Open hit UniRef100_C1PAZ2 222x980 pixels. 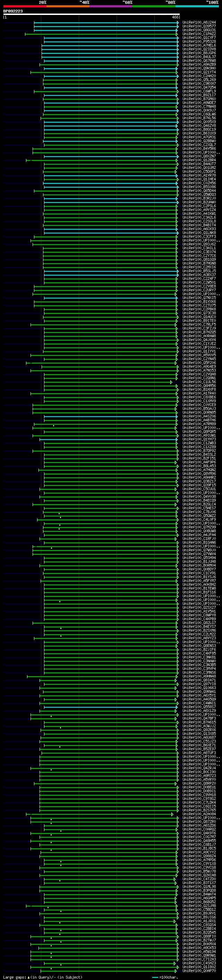(199, 34)
